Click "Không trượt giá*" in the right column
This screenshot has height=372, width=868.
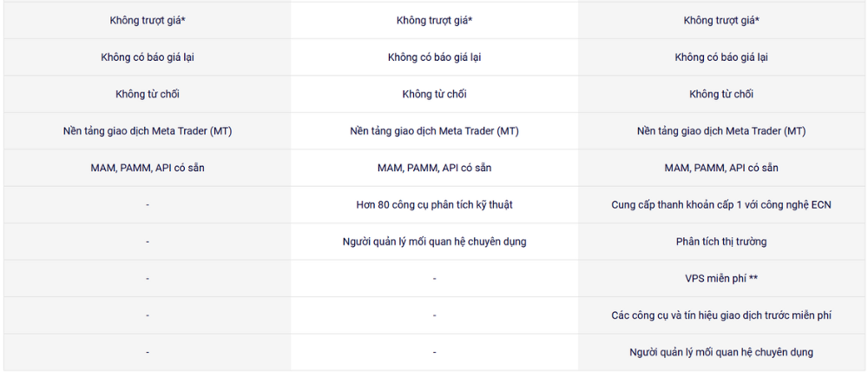720,21
